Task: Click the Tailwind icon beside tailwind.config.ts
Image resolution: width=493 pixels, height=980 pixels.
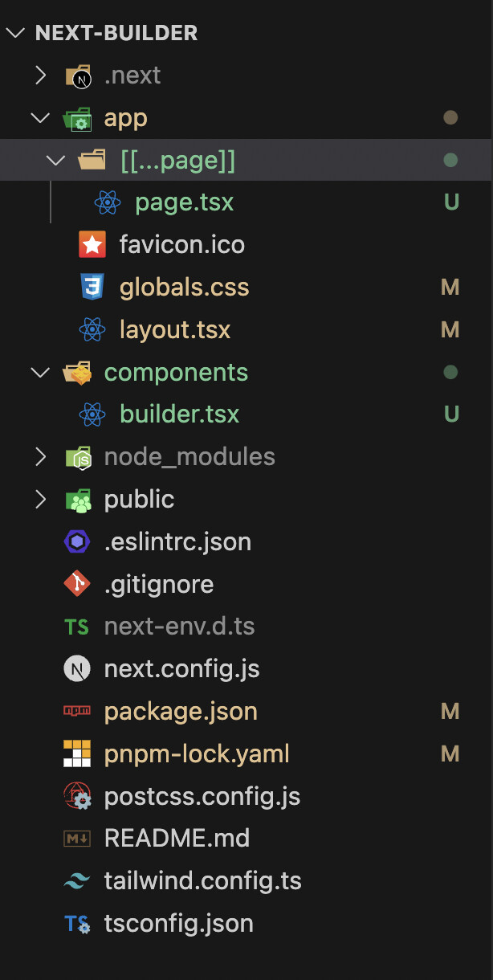Action: click(x=77, y=881)
